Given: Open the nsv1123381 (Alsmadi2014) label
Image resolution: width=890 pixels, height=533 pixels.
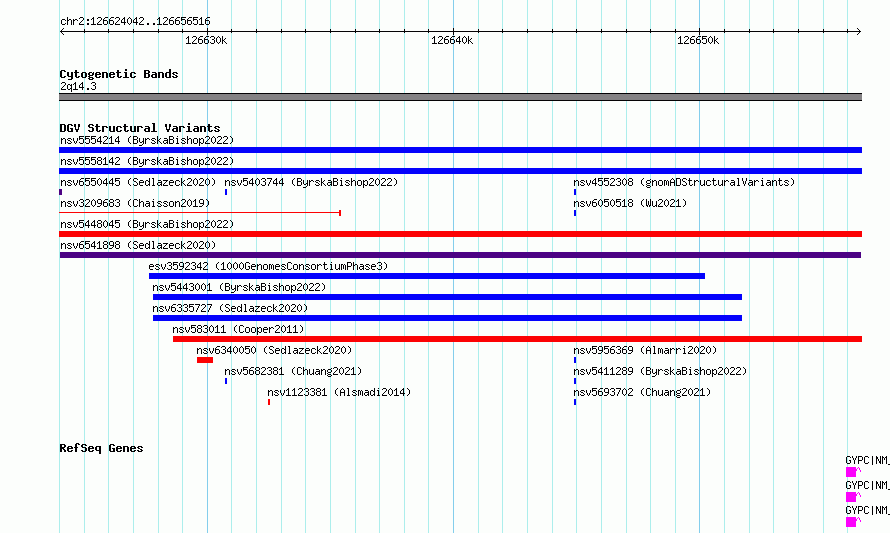Looking at the screenshot, I should pyautogui.click(x=339, y=392).
